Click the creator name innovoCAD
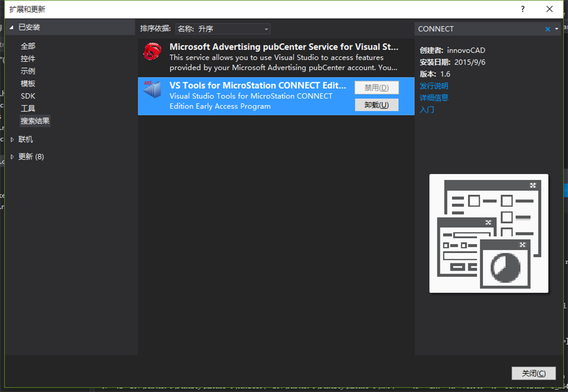This screenshot has height=392, width=568. point(466,50)
